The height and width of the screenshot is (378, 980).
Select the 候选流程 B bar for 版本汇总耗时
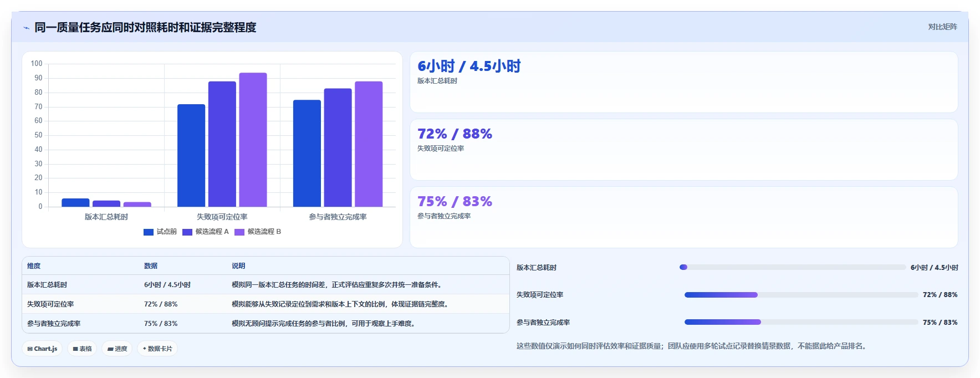tap(137, 205)
